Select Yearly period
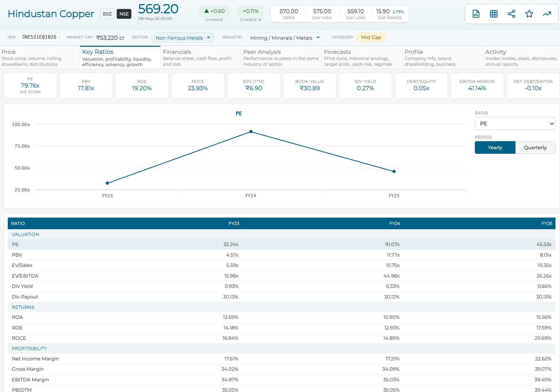The height and width of the screenshot is (392, 560). pyautogui.click(x=495, y=147)
